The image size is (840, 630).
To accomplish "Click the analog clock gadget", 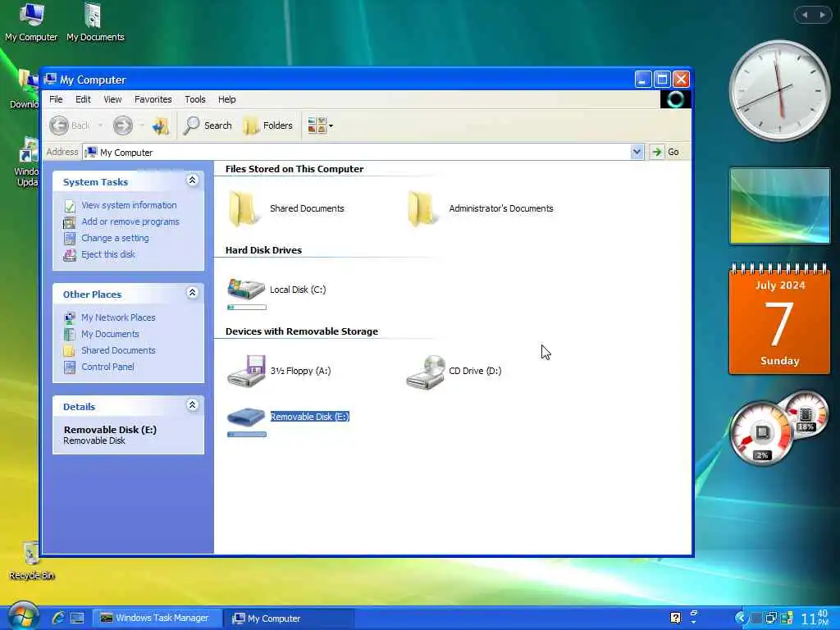I will click(x=779, y=90).
